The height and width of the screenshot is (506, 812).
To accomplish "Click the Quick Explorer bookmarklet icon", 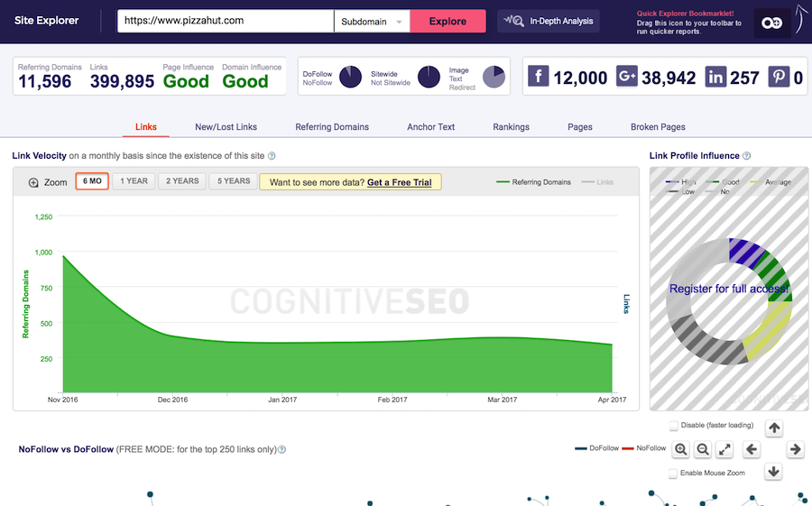I will 771,22.
